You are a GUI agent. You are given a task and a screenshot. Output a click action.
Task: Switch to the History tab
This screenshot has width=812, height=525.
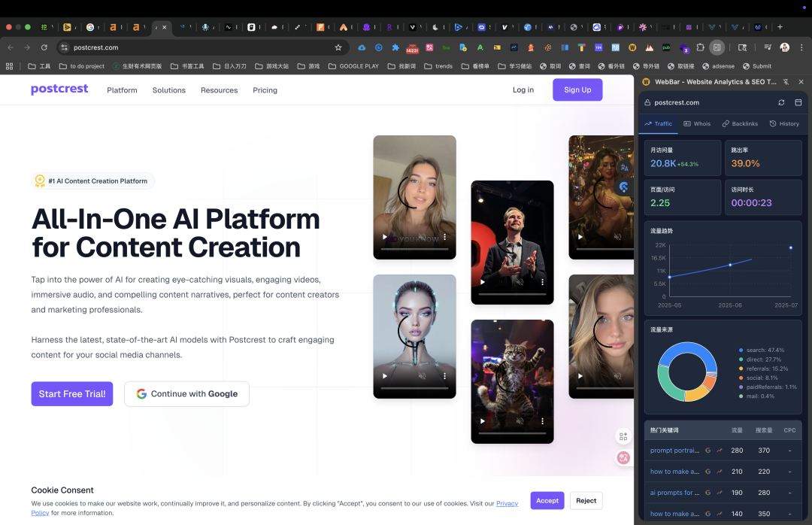tap(784, 124)
